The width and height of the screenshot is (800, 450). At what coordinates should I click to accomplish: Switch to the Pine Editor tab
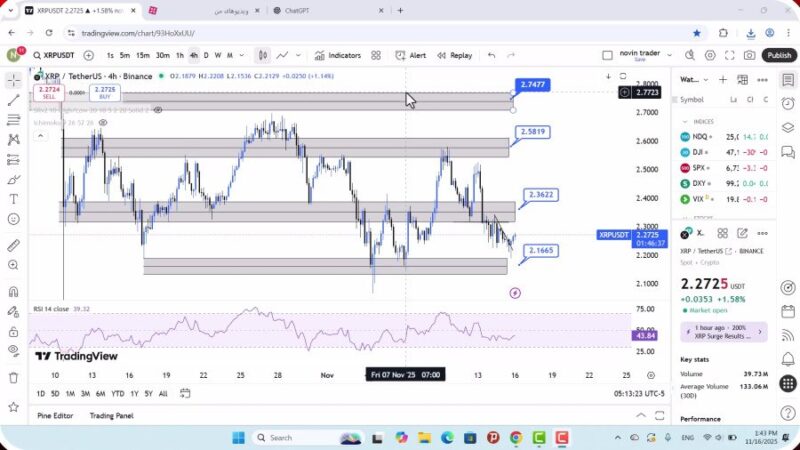[56, 415]
